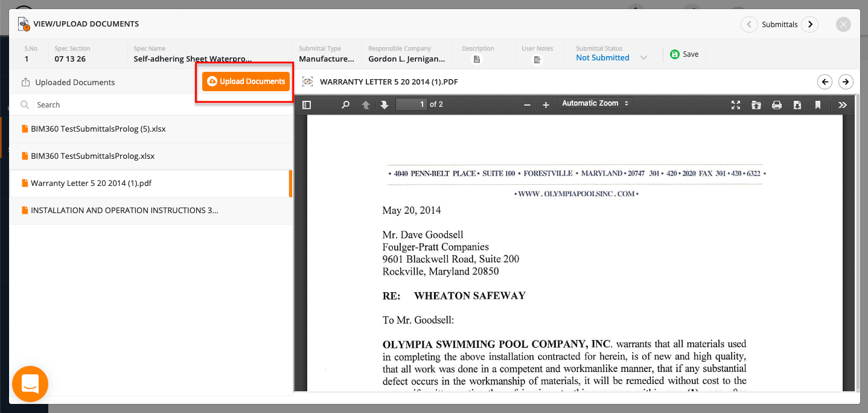Click the eye icon beside the PDF title
The height and width of the screenshot is (413, 868).
point(307,82)
